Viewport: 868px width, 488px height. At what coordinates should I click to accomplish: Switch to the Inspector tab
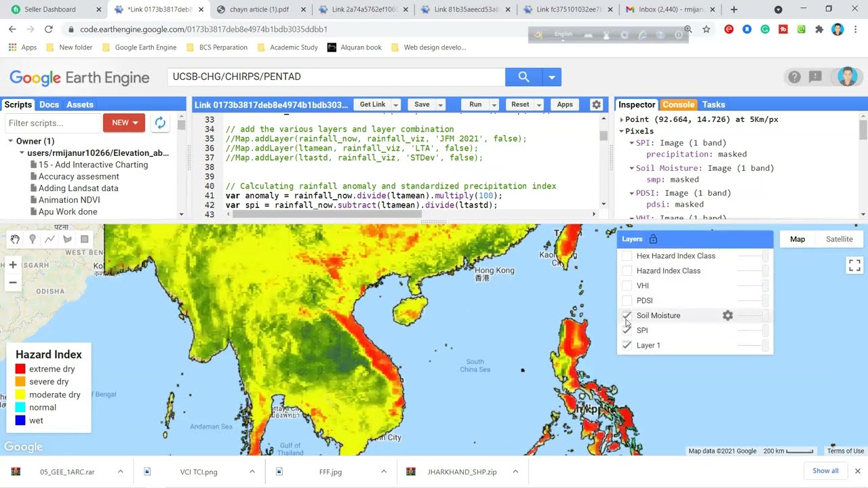(x=637, y=104)
